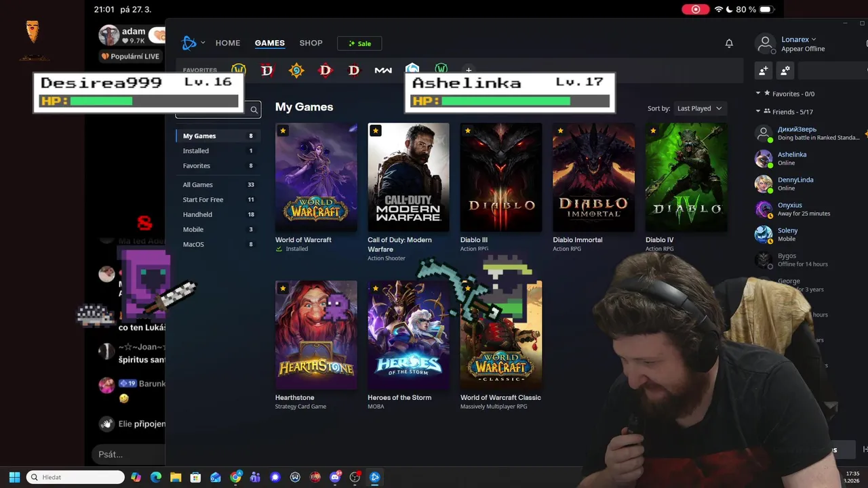Open Diablo Immortal game artwork

(593, 177)
